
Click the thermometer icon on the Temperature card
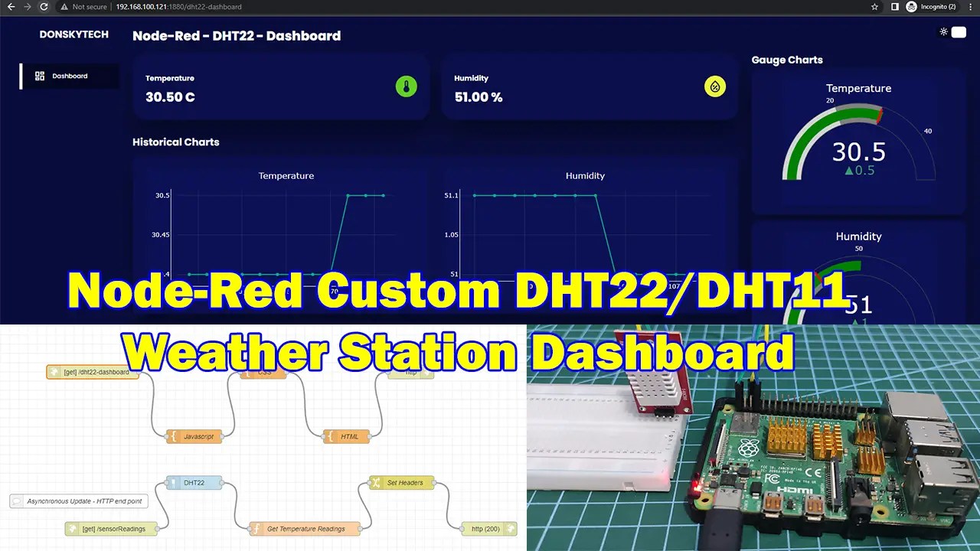pyautogui.click(x=407, y=86)
